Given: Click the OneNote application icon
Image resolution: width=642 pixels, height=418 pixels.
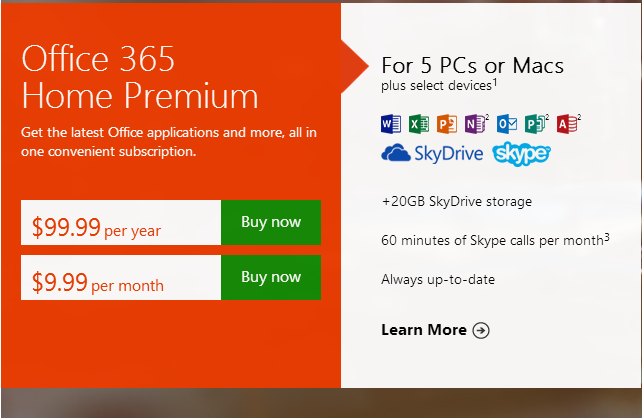Looking at the screenshot, I should (x=475, y=124).
